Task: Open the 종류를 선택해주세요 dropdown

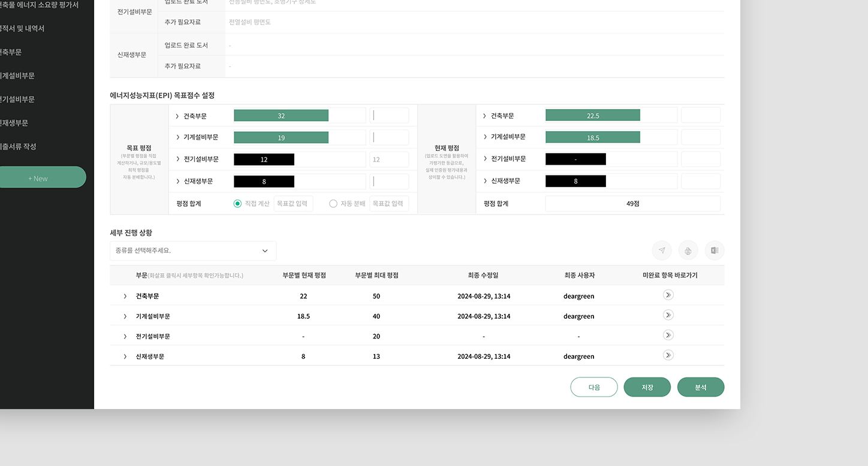Action: [x=193, y=250]
